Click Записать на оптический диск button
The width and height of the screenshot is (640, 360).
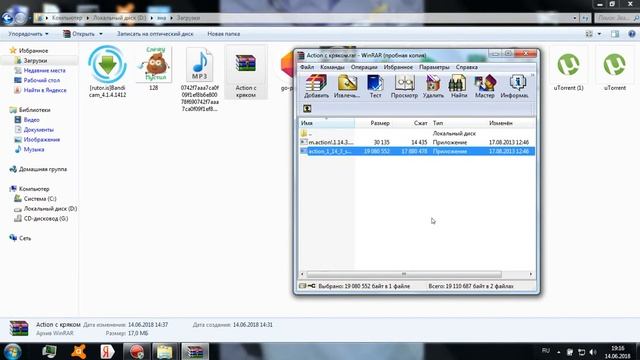tap(155, 34)
